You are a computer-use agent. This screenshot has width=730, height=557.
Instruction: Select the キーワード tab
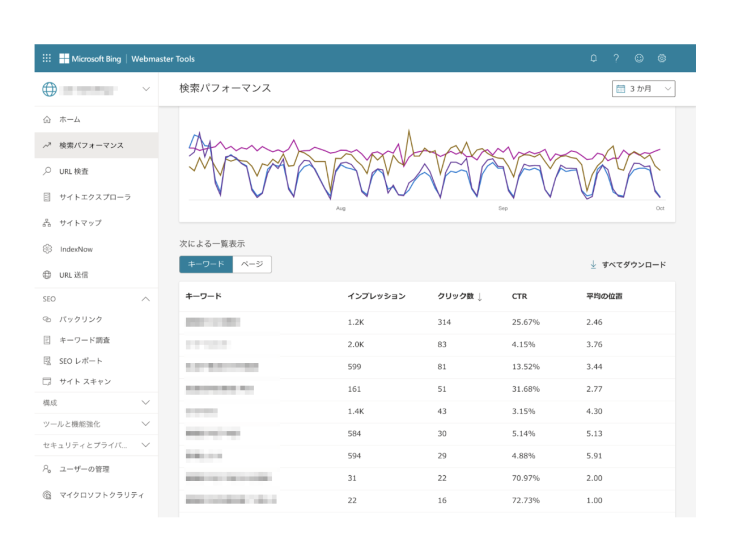pos(206,264)
